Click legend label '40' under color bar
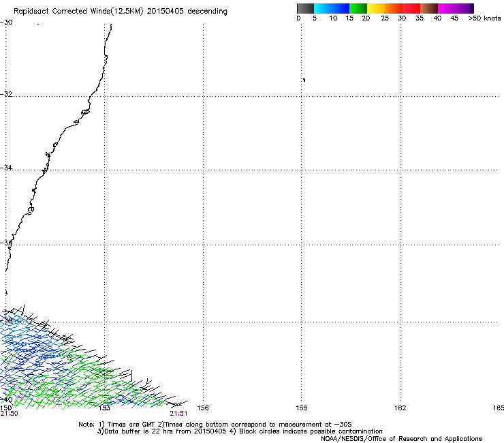The image size is (504, 443). click(437, 18)
